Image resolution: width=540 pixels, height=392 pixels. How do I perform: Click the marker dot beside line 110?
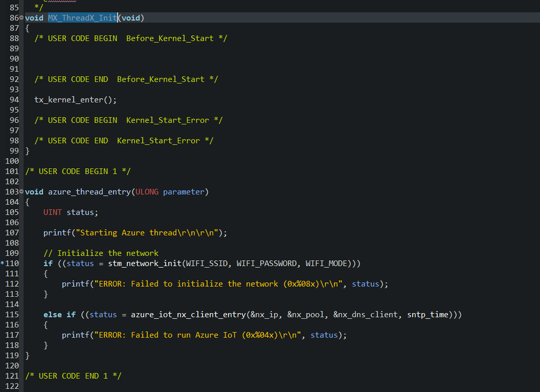click(x=2, y=263)
